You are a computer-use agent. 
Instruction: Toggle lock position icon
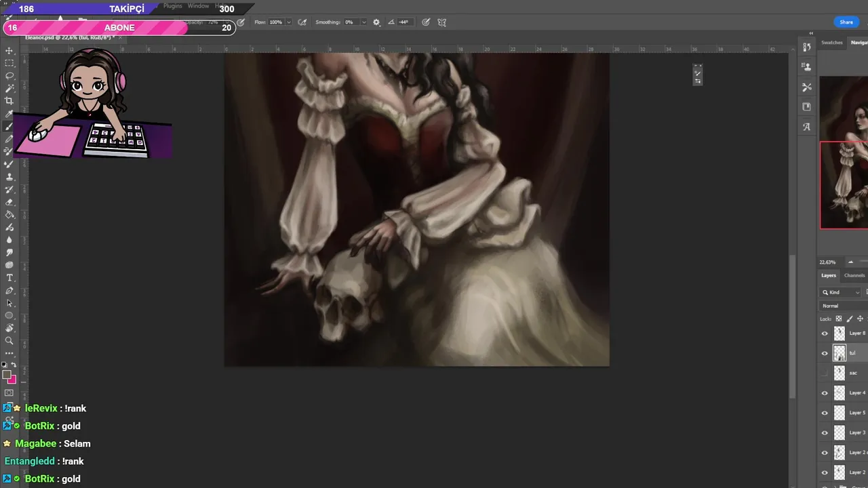[861, 319]
